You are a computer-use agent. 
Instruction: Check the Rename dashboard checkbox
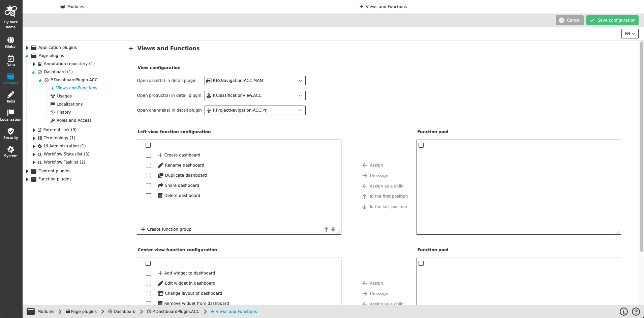149,165
